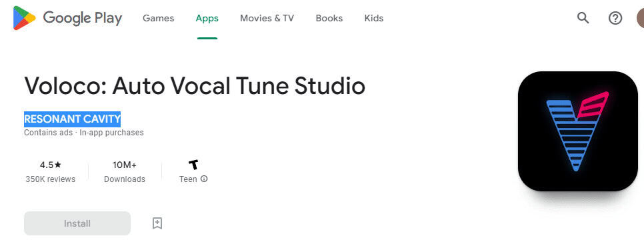Go to the Books tab
644x242 pixels.
[x=329, y=18]
